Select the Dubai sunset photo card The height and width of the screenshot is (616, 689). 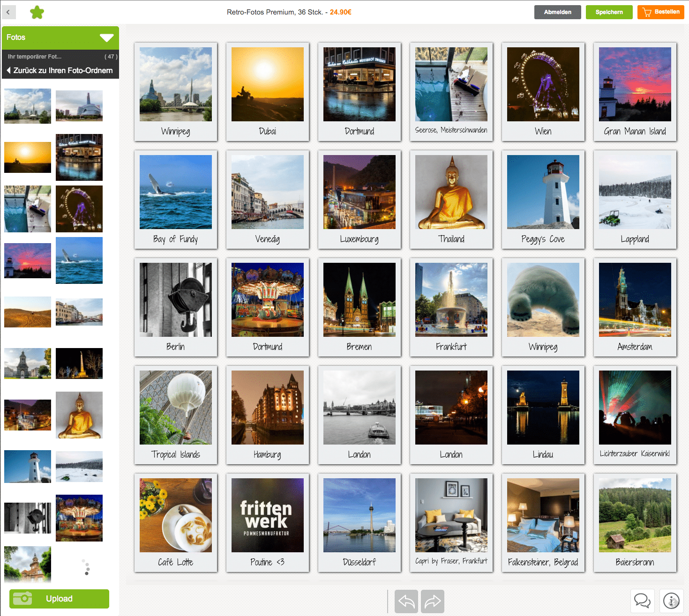(x=268, y=92)
